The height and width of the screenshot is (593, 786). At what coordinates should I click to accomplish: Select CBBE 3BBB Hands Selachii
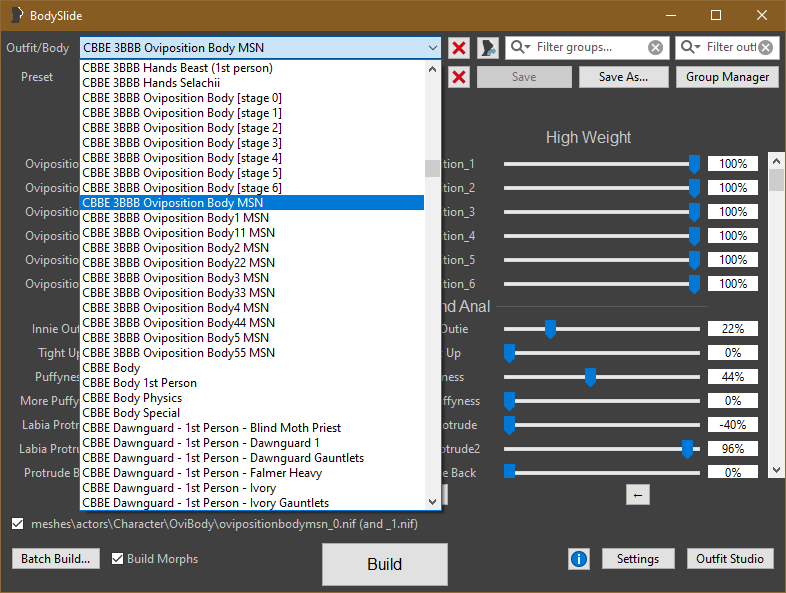pos(252,83)
